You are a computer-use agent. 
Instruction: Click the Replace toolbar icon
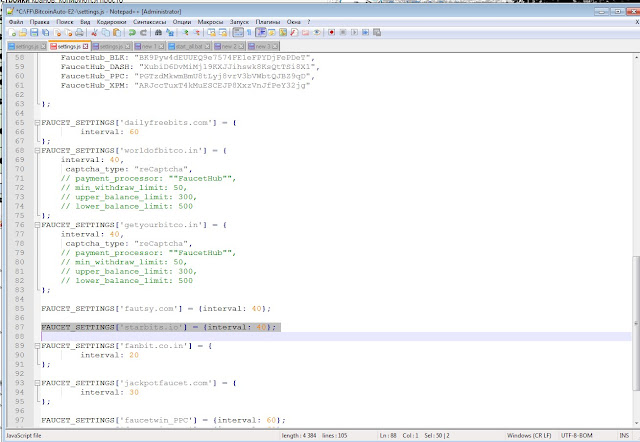169,32
